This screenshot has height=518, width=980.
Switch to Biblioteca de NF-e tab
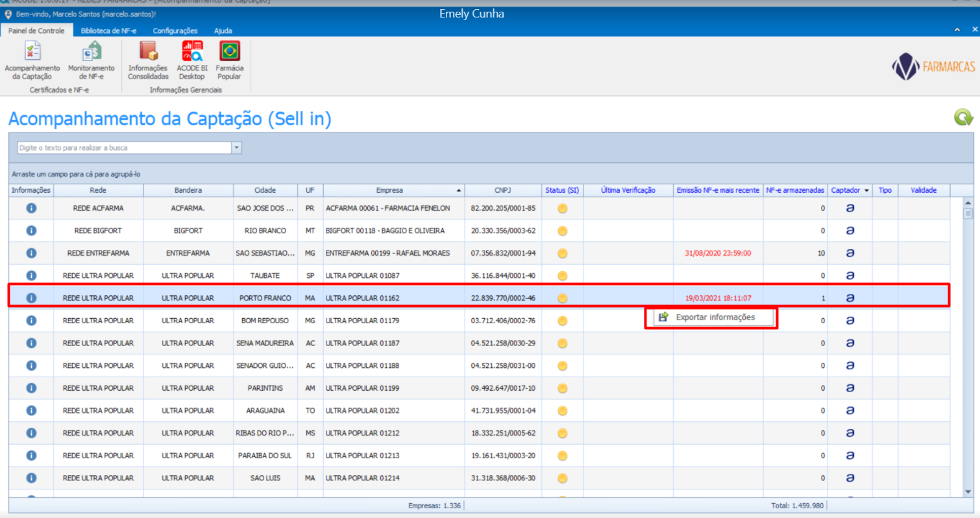(108, 31)
